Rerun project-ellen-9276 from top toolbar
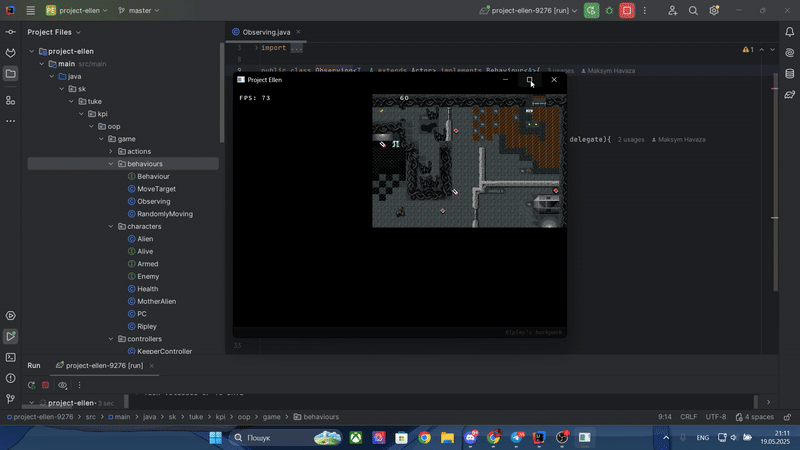This screenshot has height=450, width=800. click(591, 10)
